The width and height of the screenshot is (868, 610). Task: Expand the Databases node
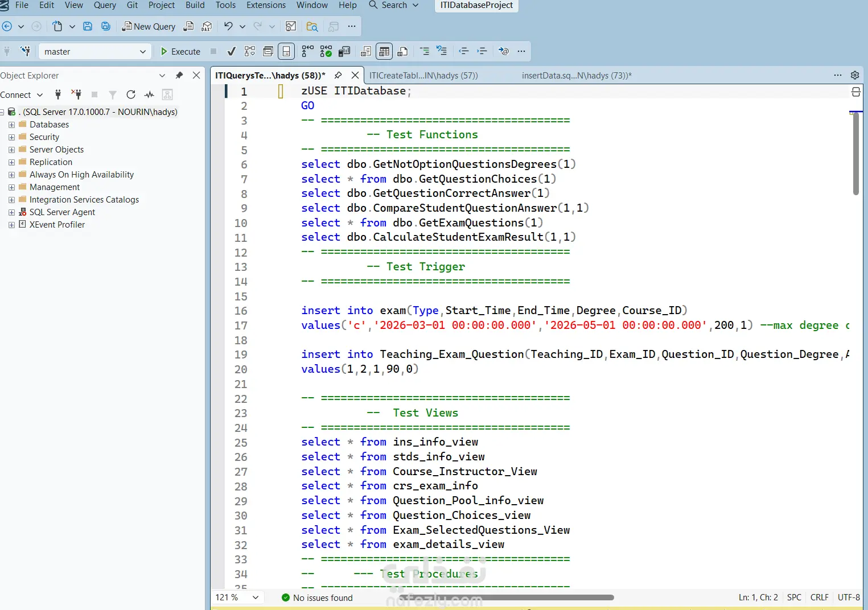[11, 125]
